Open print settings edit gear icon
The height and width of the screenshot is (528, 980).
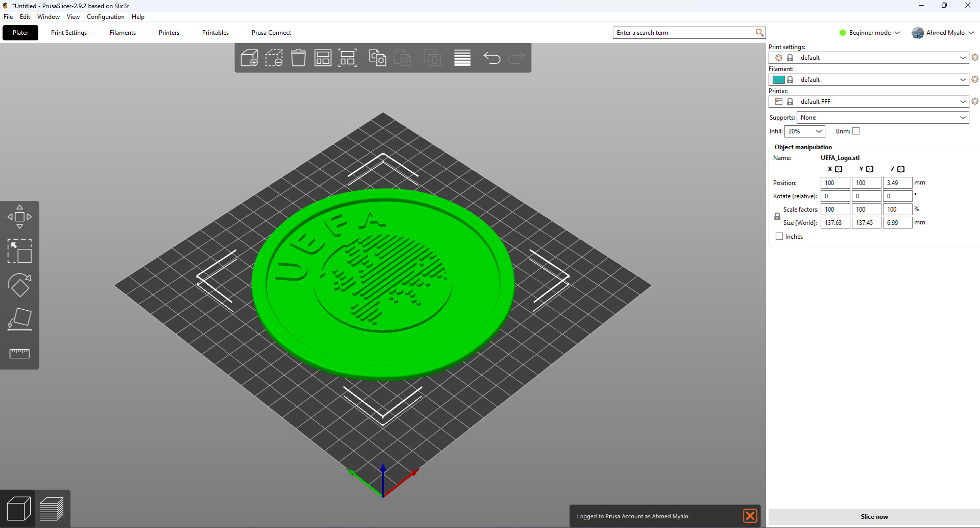(x=975, y=57)
